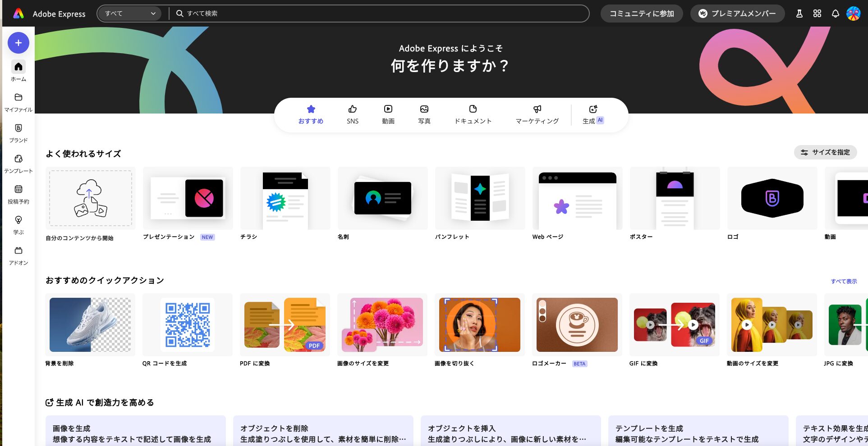This screenshot has width=868, height=446.
Task: Go to テンプレート in sidebar
Action: [18, 164]
